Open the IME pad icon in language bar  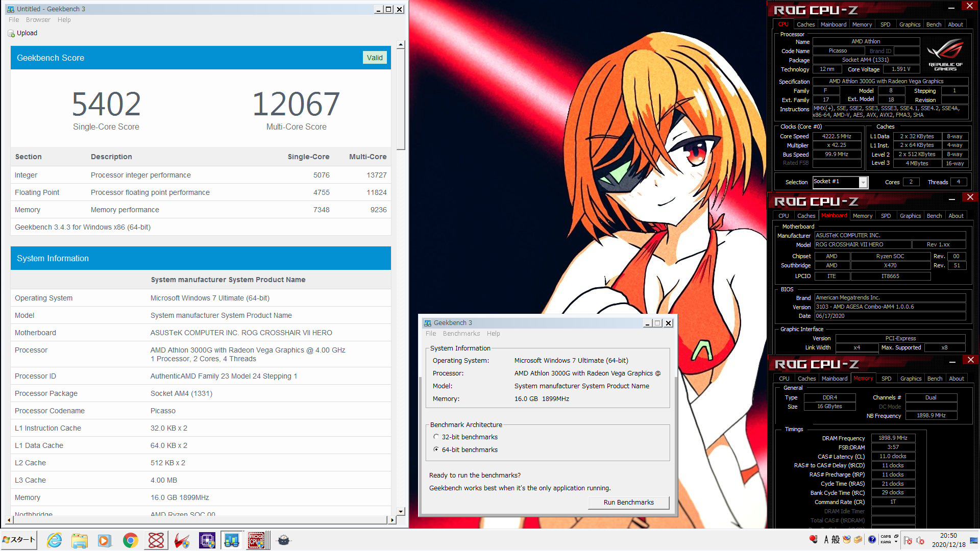point(847,540)
